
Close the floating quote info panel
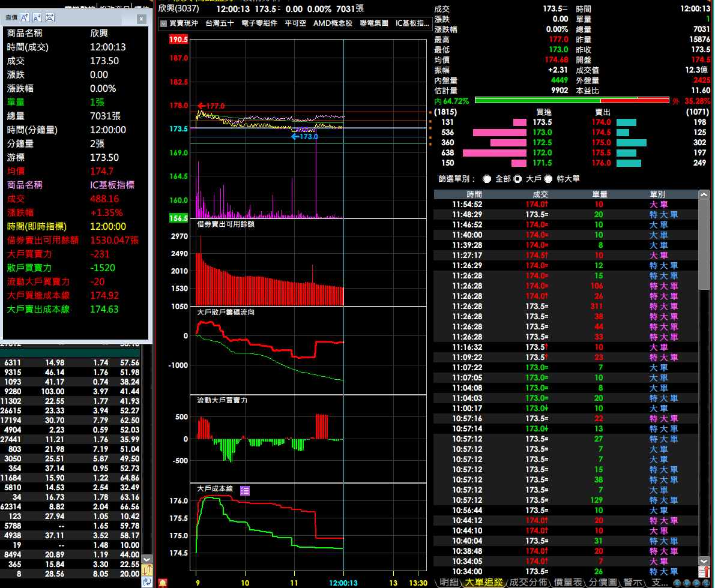click(141, 19)
